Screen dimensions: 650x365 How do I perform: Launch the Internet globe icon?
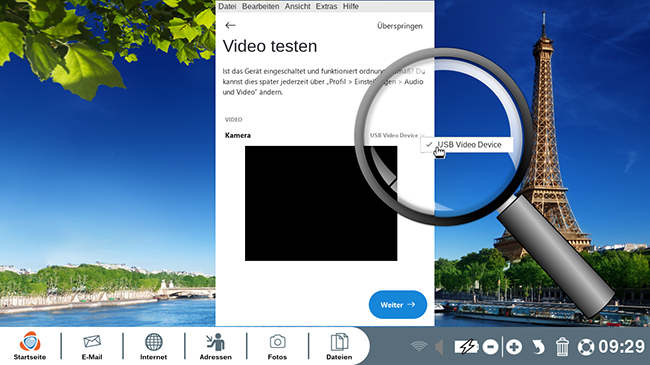click(x=153, y=346)
